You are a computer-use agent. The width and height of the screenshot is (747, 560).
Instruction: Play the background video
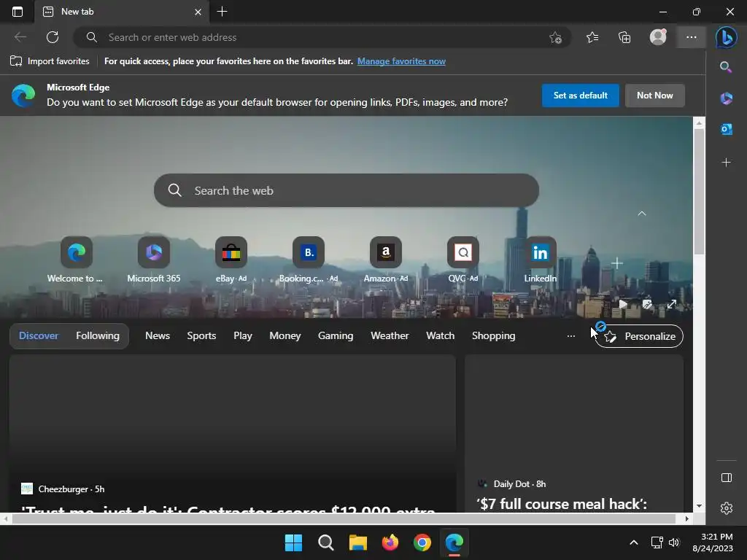point(623,304)
